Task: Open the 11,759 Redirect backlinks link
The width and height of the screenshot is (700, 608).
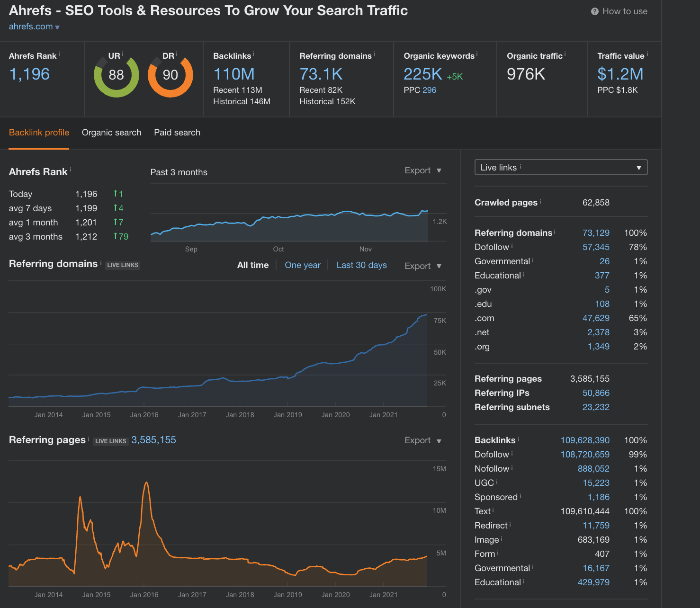Action: (596, 526)
